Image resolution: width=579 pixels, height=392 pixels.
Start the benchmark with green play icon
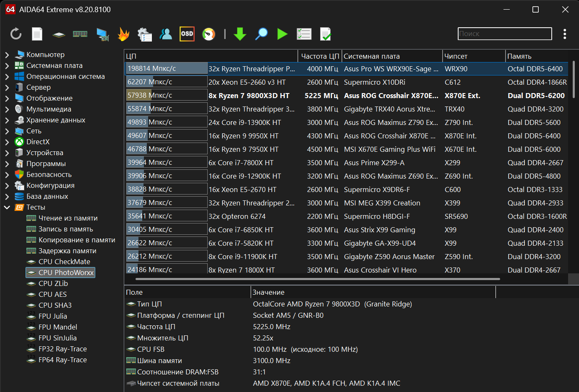click(x=282, y=34)
